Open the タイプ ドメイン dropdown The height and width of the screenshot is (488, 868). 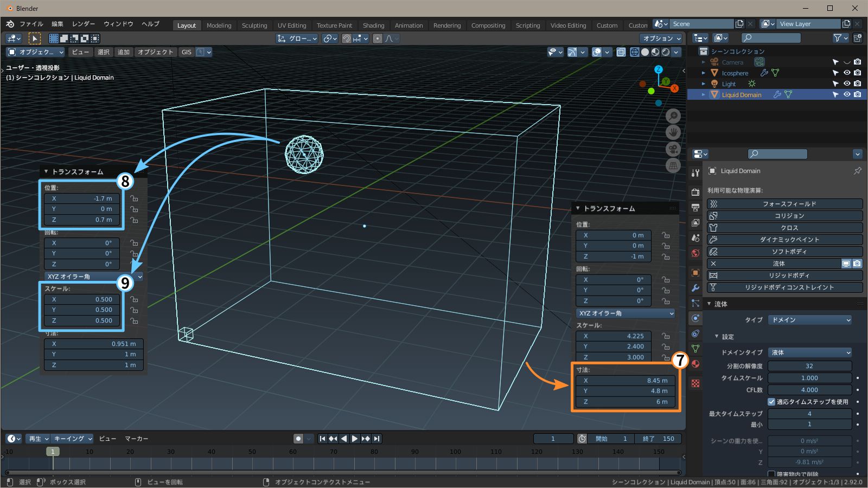(x=810, y=320)
